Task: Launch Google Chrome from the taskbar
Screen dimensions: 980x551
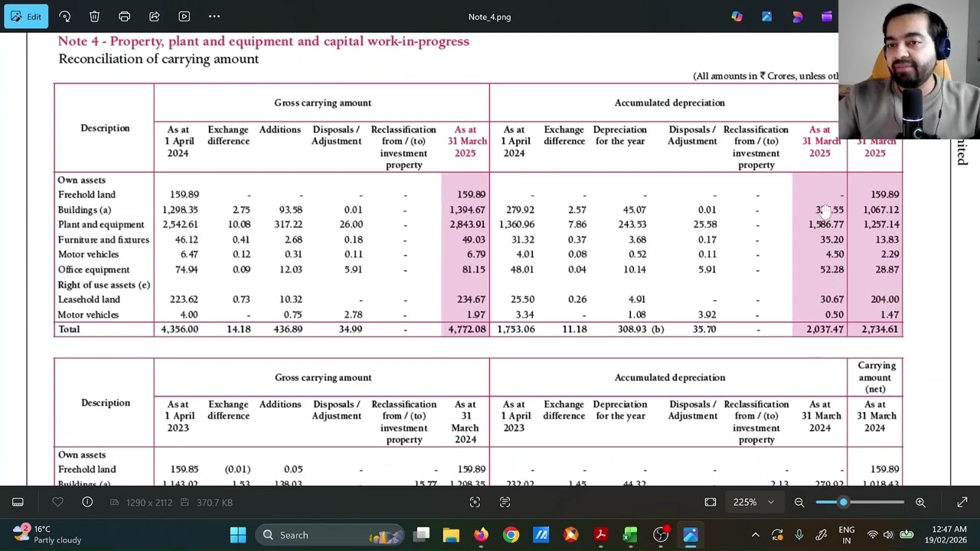Action: tap(511, 535)
